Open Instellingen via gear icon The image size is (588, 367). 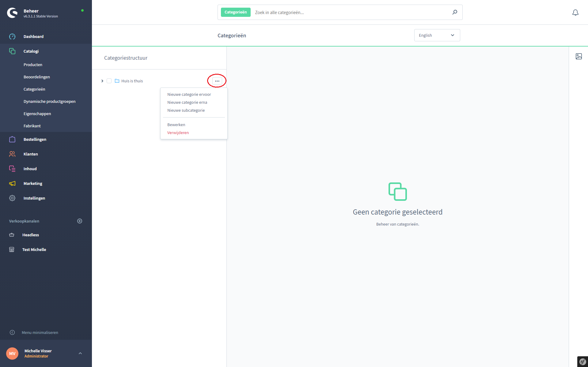(x=12, y=198)
